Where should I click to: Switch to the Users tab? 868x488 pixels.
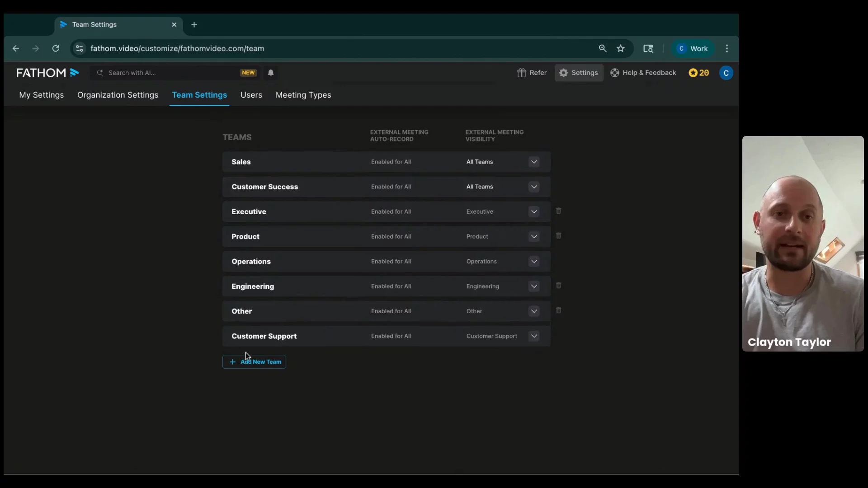point(251,95)
